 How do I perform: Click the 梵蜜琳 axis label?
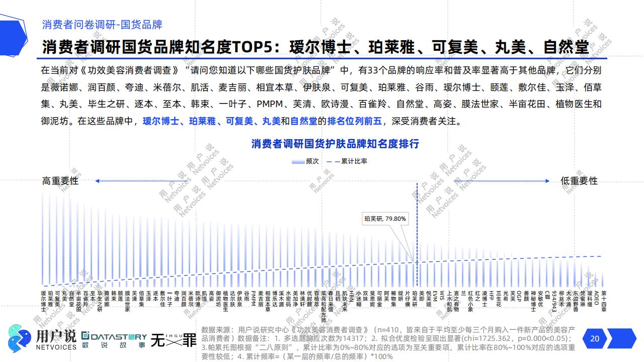(x=583, y=299)
